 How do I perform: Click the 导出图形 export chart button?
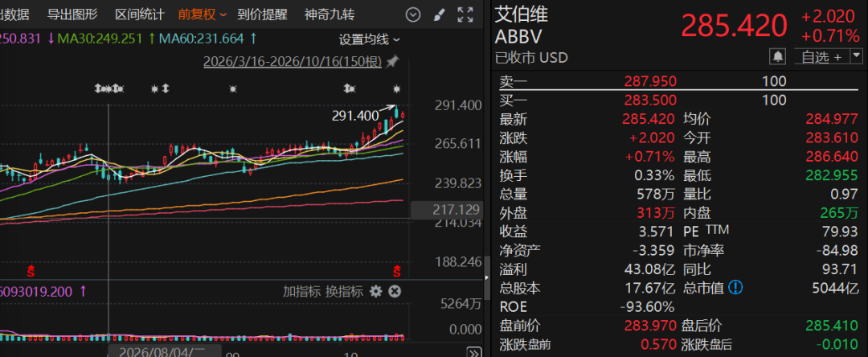coord(72,15)
